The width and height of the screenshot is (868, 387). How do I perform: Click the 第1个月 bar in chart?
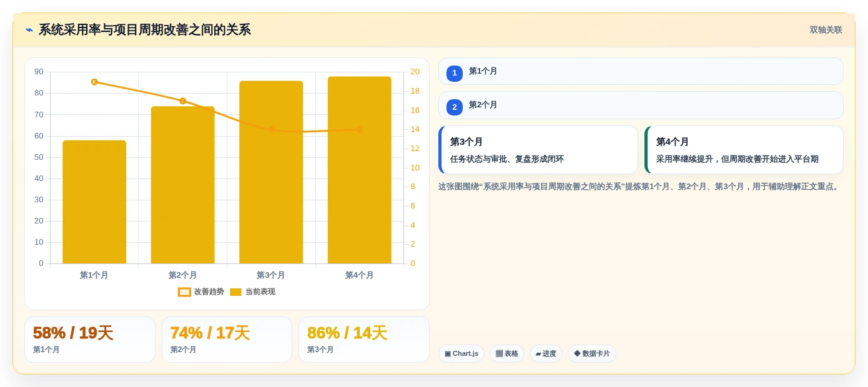[94, 202]
